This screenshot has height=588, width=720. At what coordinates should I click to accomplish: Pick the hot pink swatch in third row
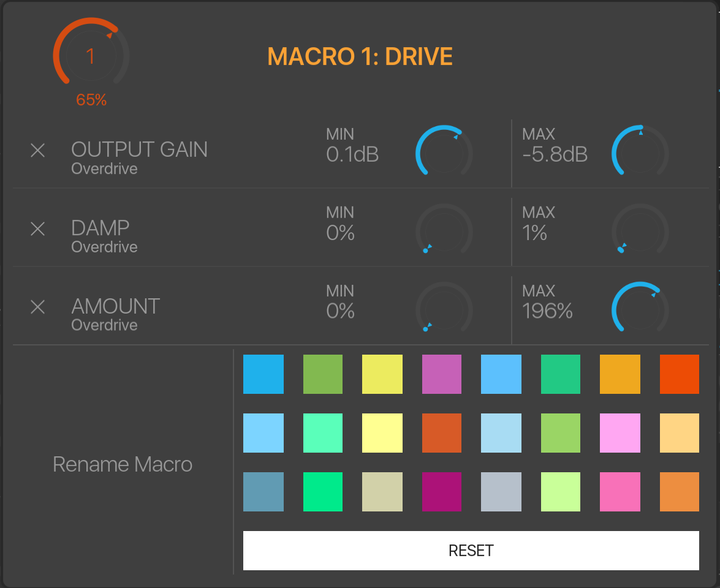click(x=620, y=492)
